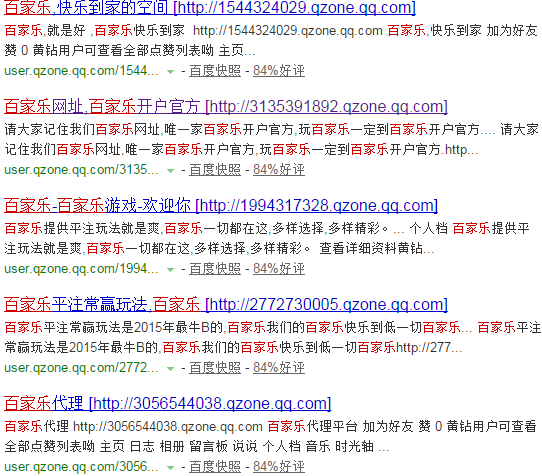The image size is (542, 476).
Task: Open 百度快照 for the 2772 result
Action: (215, 367)
